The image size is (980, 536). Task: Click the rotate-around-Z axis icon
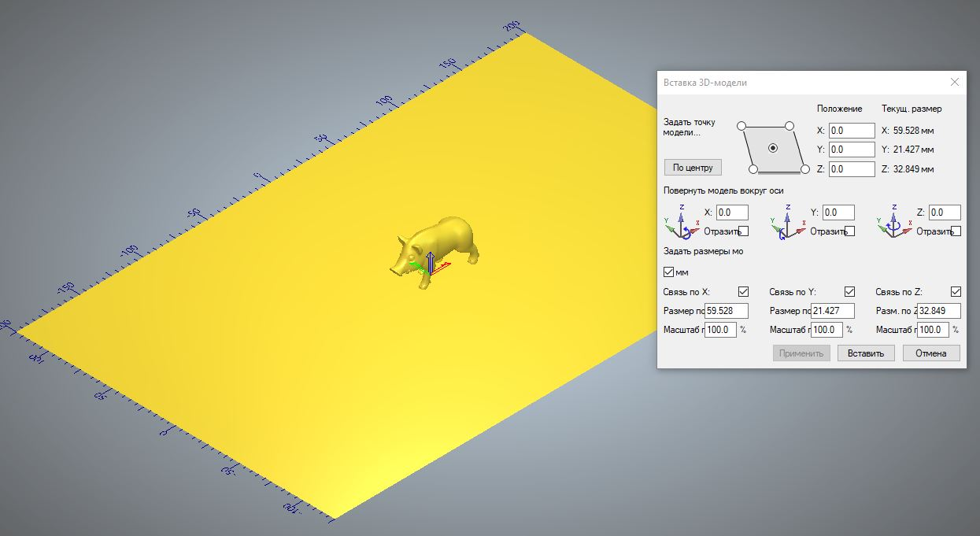893,221
